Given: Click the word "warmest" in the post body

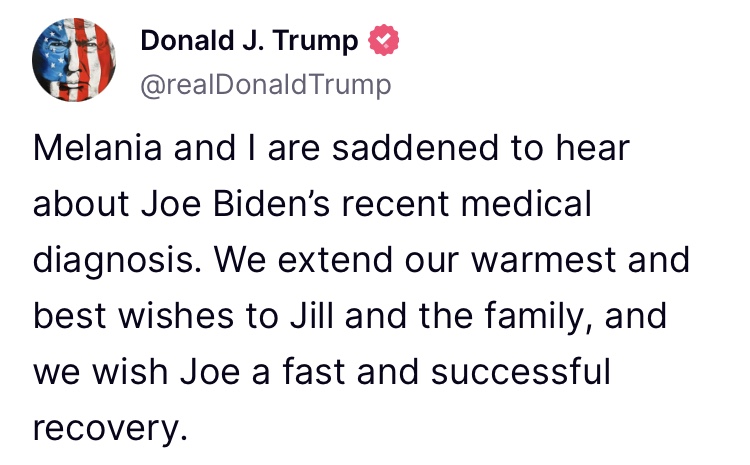Looking at the screenshot, I should pyautogui.click(x=543, y=260).
